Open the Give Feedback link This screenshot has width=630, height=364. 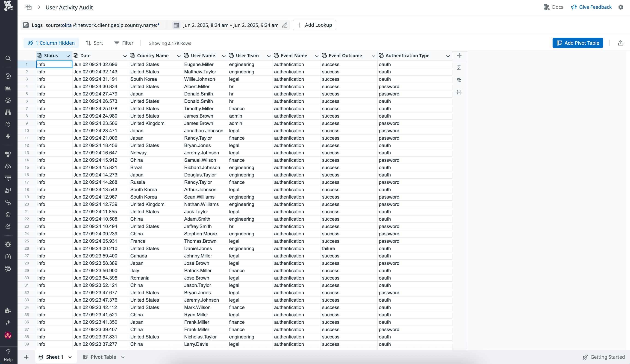tap(592, 7)
